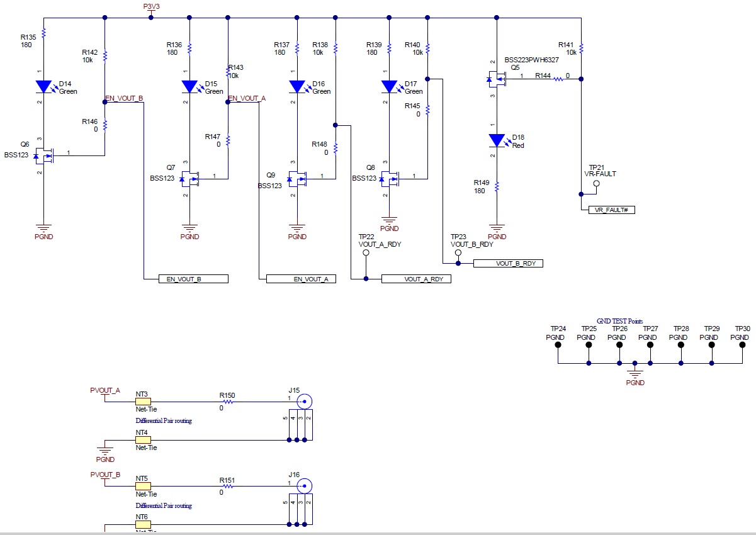Click test point TP23 VOUT_B_RDY
Screen dimensions: 756x535
[458, 252]
